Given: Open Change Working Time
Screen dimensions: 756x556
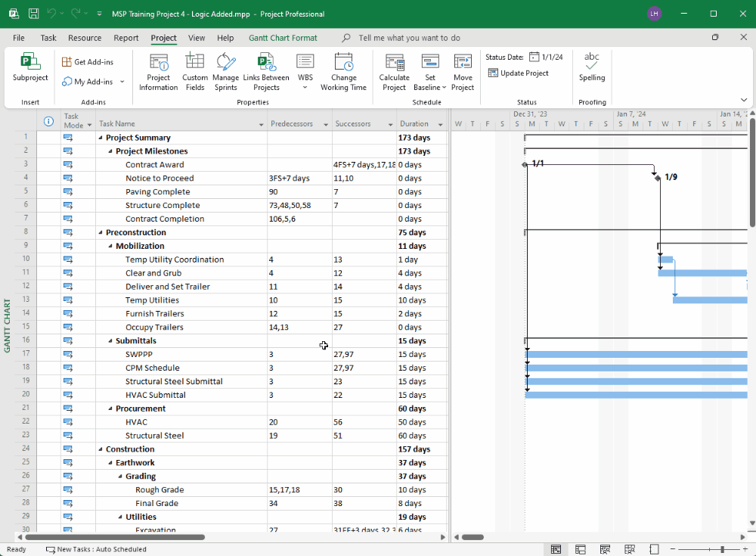Looking at the screenshot, I should tap(343, 72).
